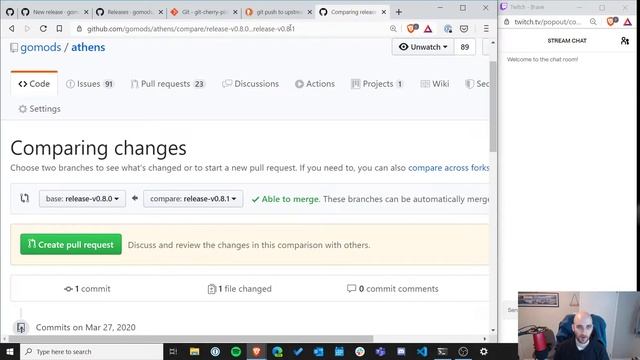Bookmark this page with the bookmark icon
The height and width of the screenshot is (360, 640).
point(59,29)
